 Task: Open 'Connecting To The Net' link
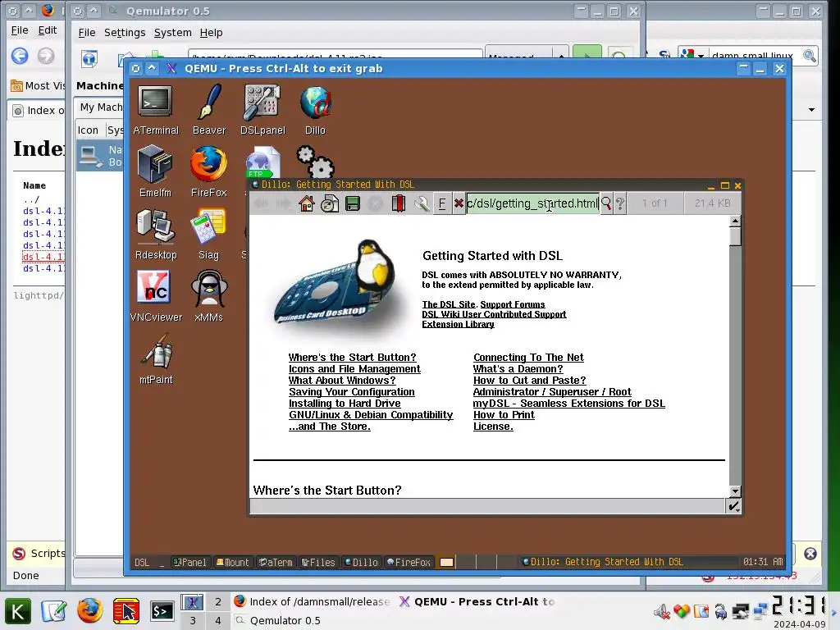pyautogui.click(x=528, y=358)
